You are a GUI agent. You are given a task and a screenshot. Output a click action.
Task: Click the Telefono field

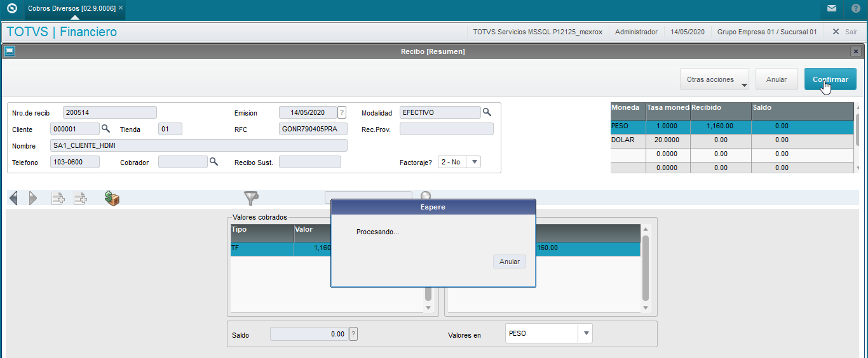[x=75, y=162]
